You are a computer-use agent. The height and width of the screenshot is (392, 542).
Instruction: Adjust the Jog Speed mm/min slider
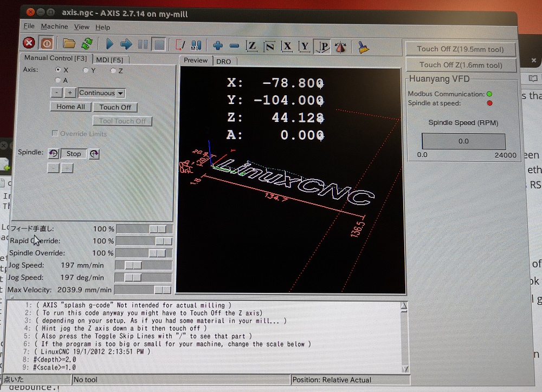click(144, 265)
